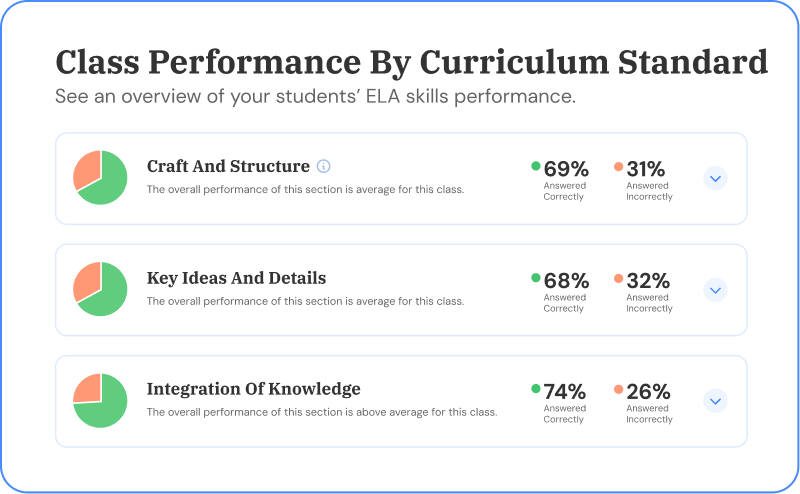The image size is (800, 494).
Task: Click the green dot next to 69%
Action: tap(536, 167)
